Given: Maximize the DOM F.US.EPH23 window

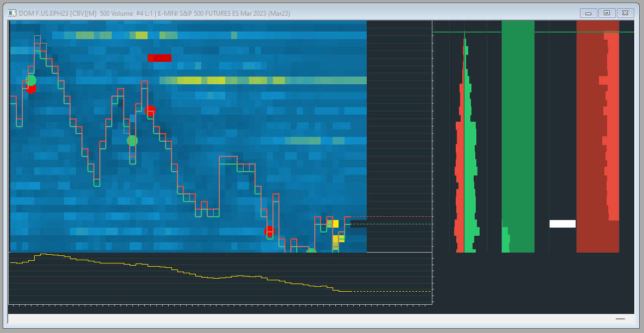Looking at the screenshot, I should [x=607, y=13].
